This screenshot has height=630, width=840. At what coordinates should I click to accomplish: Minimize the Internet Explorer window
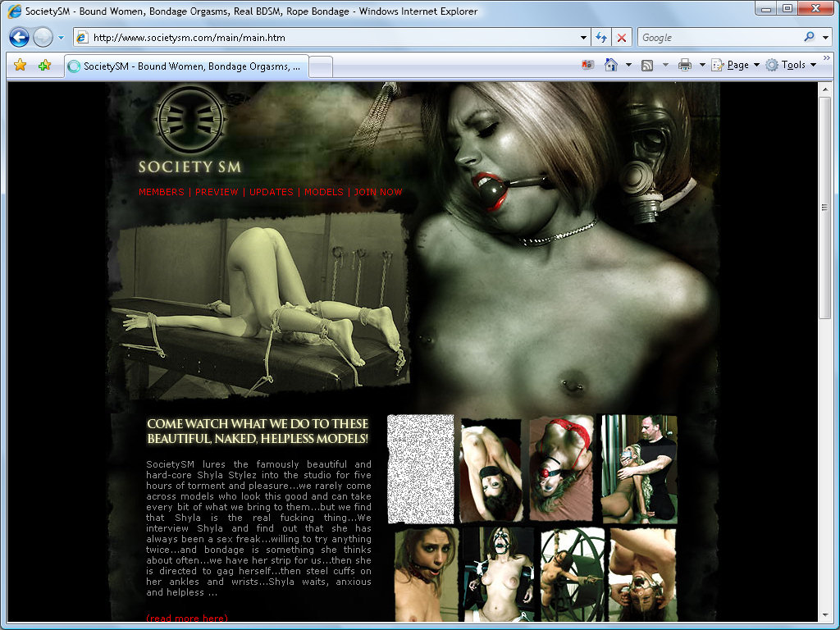click(x=766, y=8)
